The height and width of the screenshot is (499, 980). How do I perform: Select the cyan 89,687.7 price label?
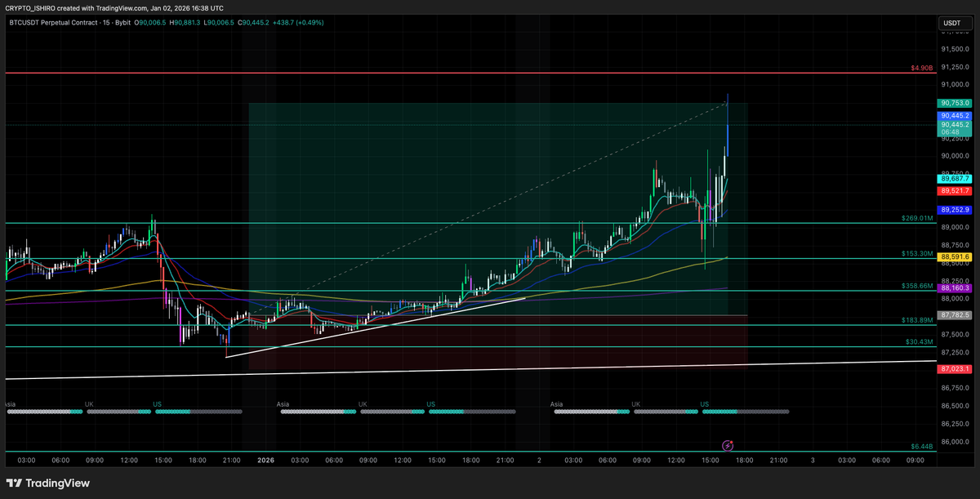955,178
